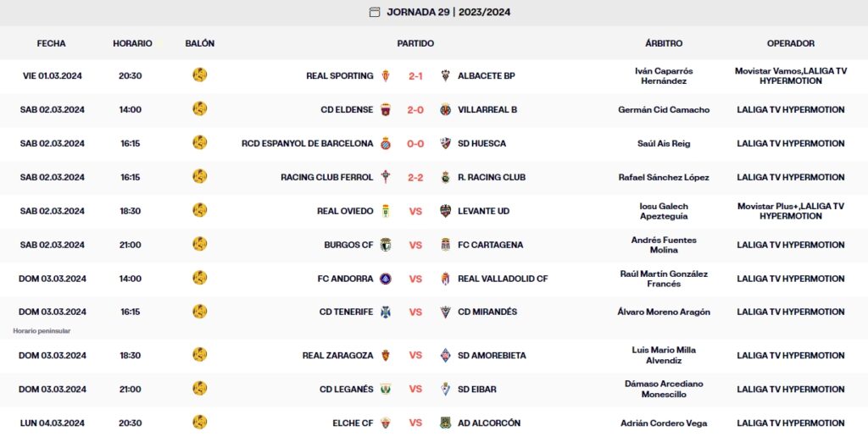This screenshot has height=448, width=868.
Task: Click the Real Oviedo club crest
Action: [386, 212]
